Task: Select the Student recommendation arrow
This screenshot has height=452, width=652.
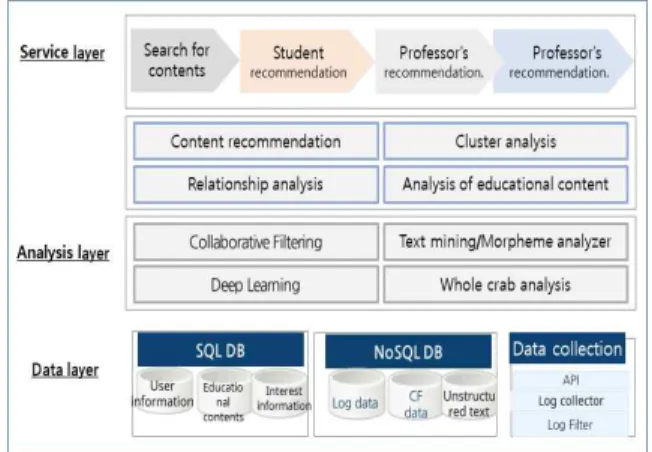Action: [306, 61]
